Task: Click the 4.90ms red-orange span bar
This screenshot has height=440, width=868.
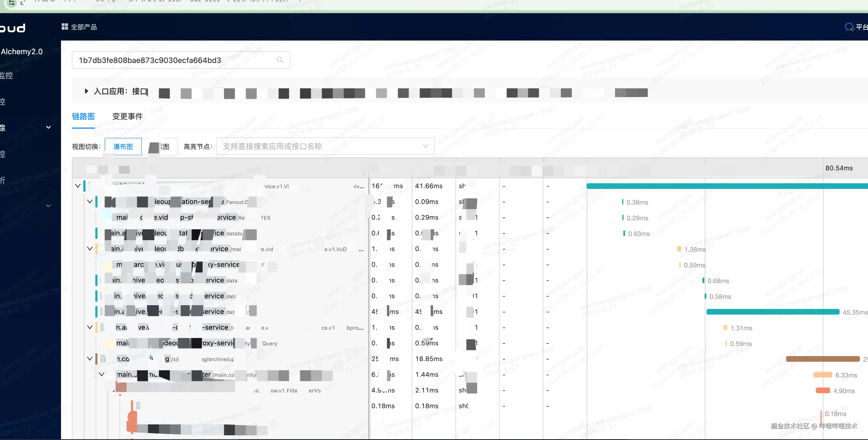Action: coord(823,390)
